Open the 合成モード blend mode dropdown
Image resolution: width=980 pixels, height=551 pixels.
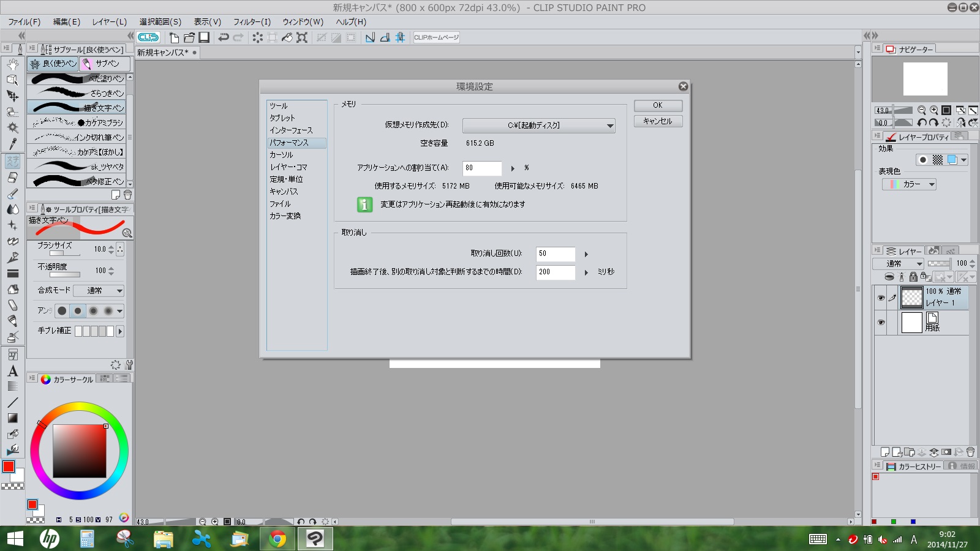98,291
